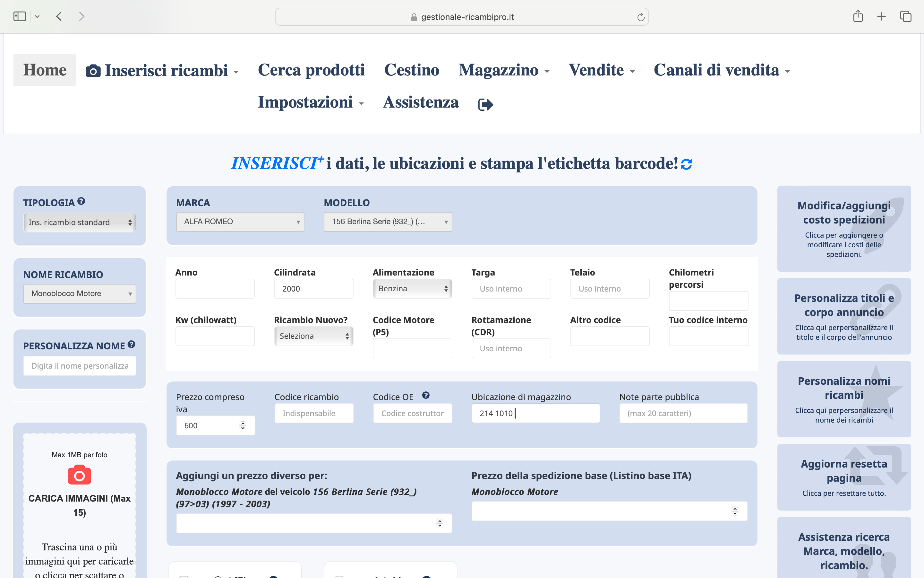Open the browser share icon

[858, 16]
